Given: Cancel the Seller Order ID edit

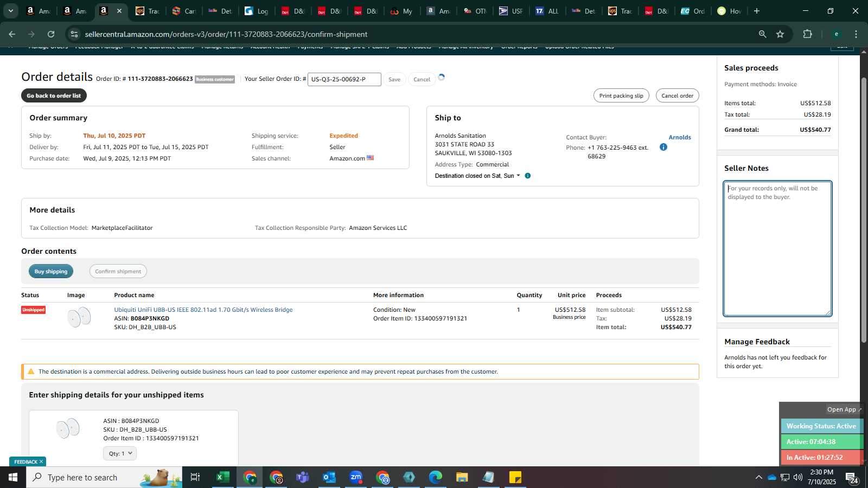Looking at the screenshot, I should [x=422, y=79].
